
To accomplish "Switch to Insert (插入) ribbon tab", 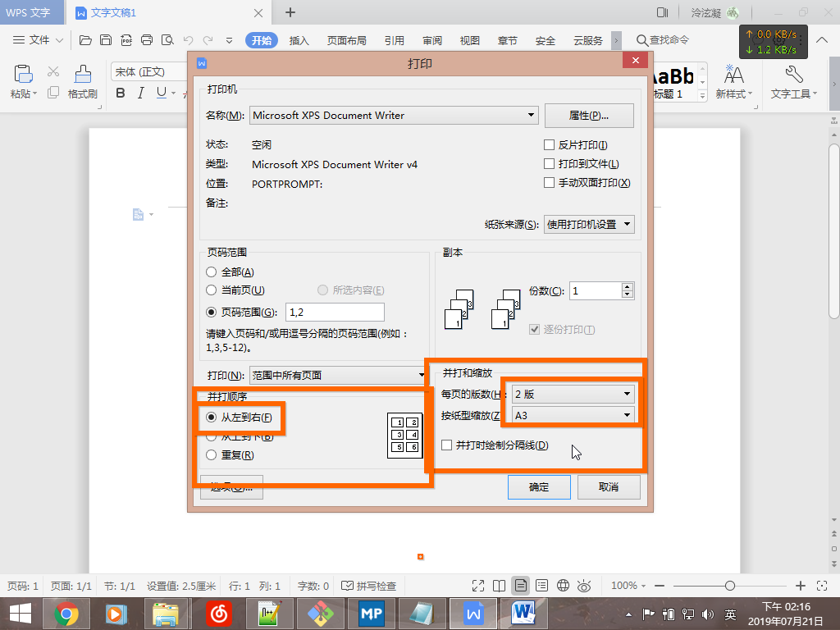I will click(x=299, y=40).
